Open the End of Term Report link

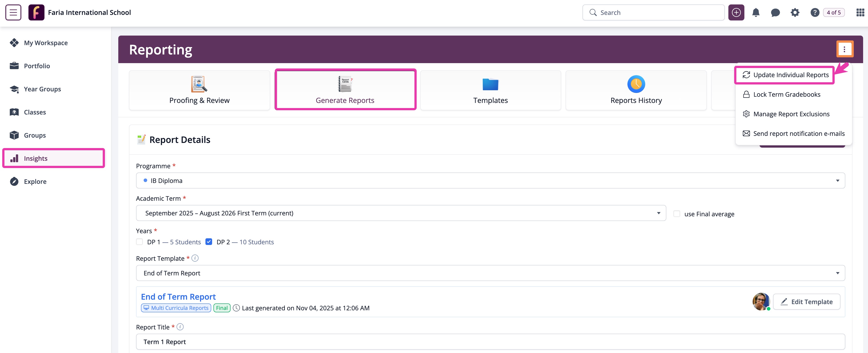pos(178,297)
